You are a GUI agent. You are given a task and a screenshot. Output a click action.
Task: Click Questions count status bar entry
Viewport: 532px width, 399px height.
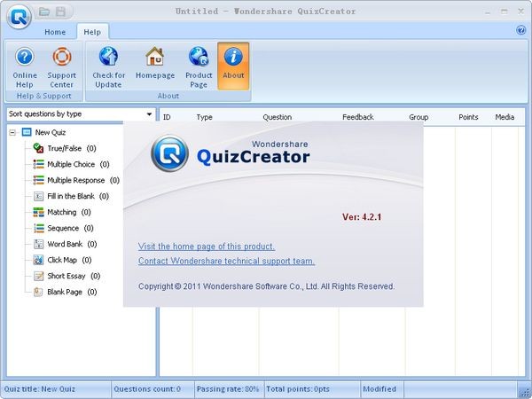pyautogui.click(x=147, y=389)
